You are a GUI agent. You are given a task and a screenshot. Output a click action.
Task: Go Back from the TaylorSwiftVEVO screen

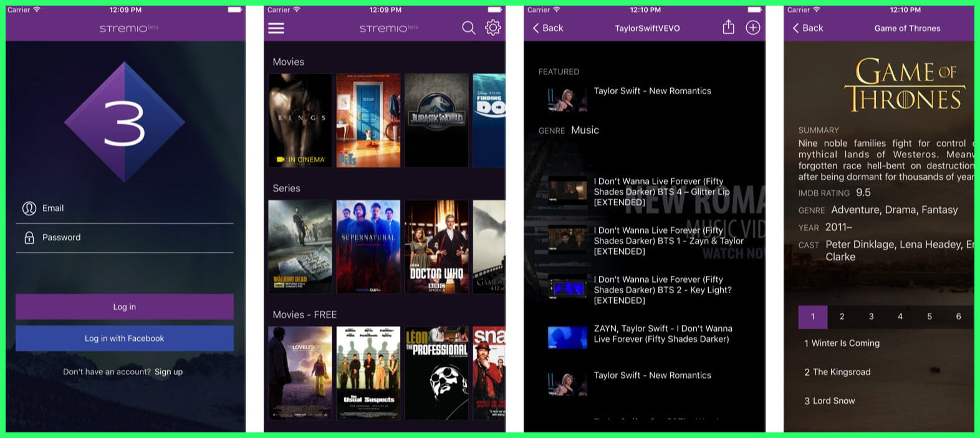point(548,28)
